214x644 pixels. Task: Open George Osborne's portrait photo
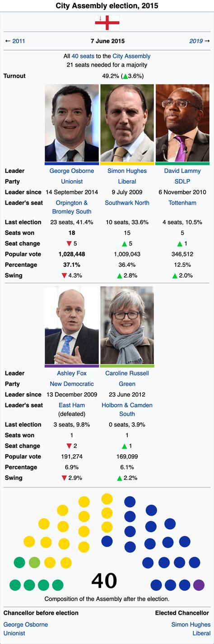click(x=72, y=123)
